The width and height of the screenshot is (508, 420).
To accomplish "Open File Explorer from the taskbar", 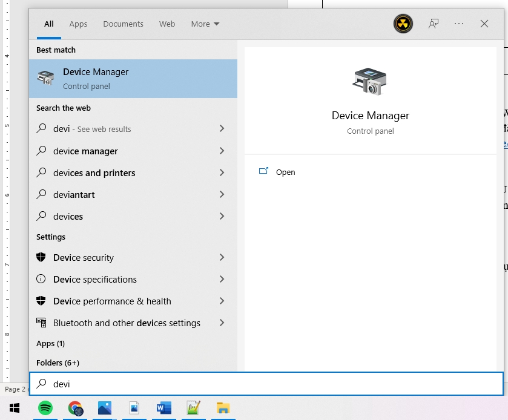I will tap(223, 408).
